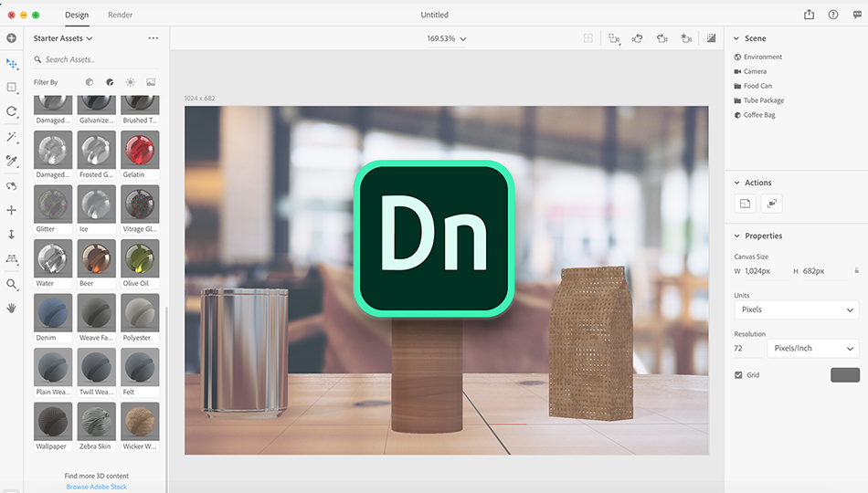Select the Hand tool

(x=12, y=309)
